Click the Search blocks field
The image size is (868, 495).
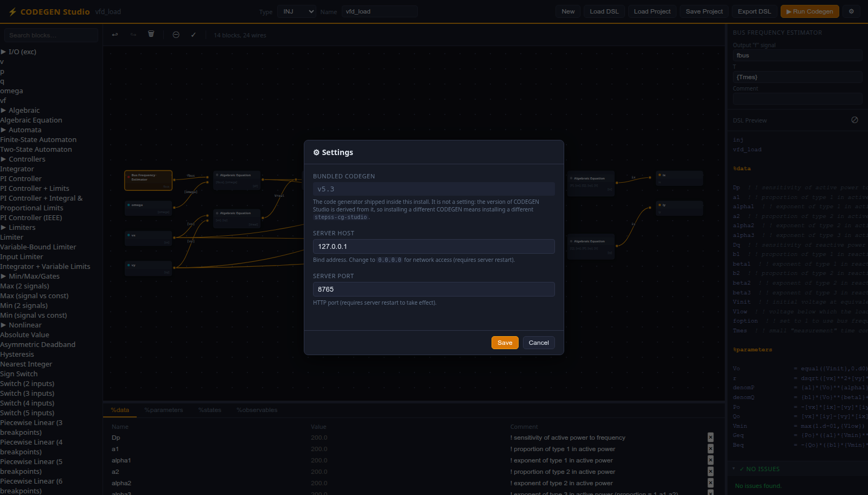[x=51, y=35]
